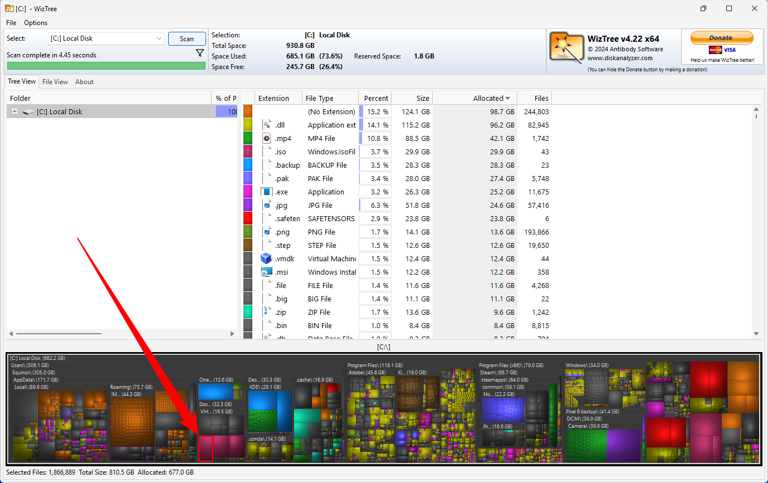Click the .step file icon
The image size is (768, 483).
point(267,245)
